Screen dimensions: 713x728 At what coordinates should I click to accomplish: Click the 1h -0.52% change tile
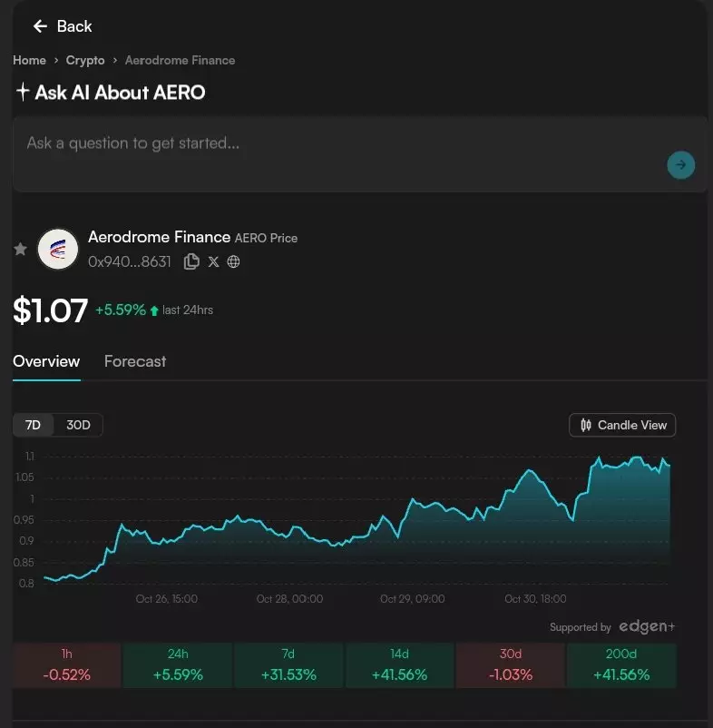[x=66, y=664]
